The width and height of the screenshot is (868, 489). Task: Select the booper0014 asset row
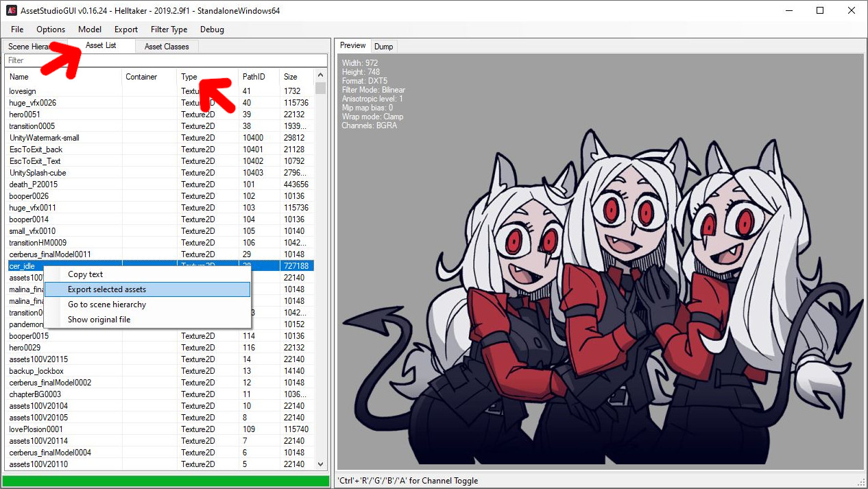tap(160, 219)
